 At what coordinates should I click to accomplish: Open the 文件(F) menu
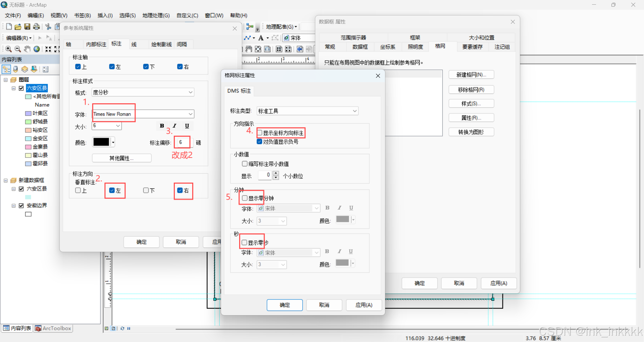(x=13, y=15)
